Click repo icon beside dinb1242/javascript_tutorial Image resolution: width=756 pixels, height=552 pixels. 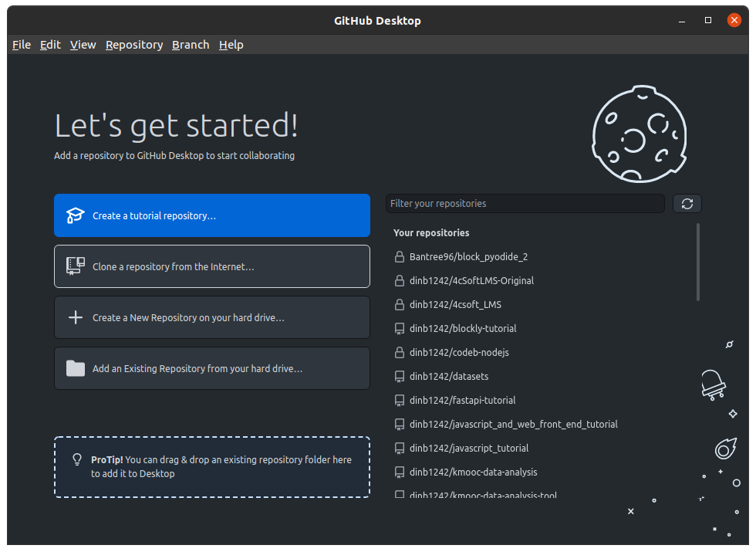pos(400,449)
